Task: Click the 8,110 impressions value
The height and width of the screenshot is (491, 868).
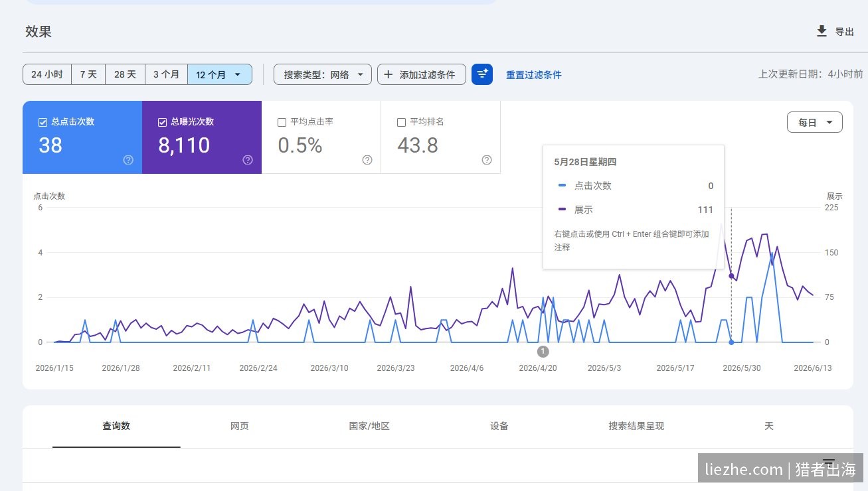Action: tap(184, 145)
